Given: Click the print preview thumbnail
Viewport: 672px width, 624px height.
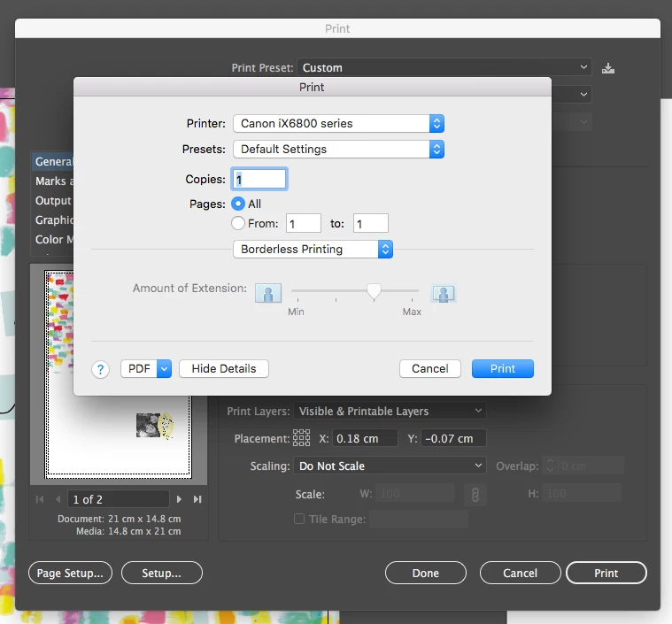Looking at the screenshot, I should [119, 374].
